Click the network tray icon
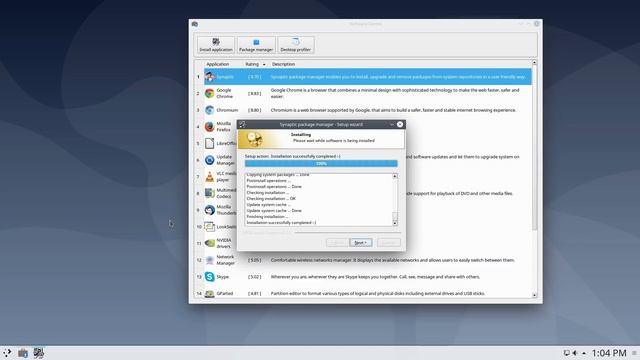Viewport: 640px width, 360px height. [567, 353]
